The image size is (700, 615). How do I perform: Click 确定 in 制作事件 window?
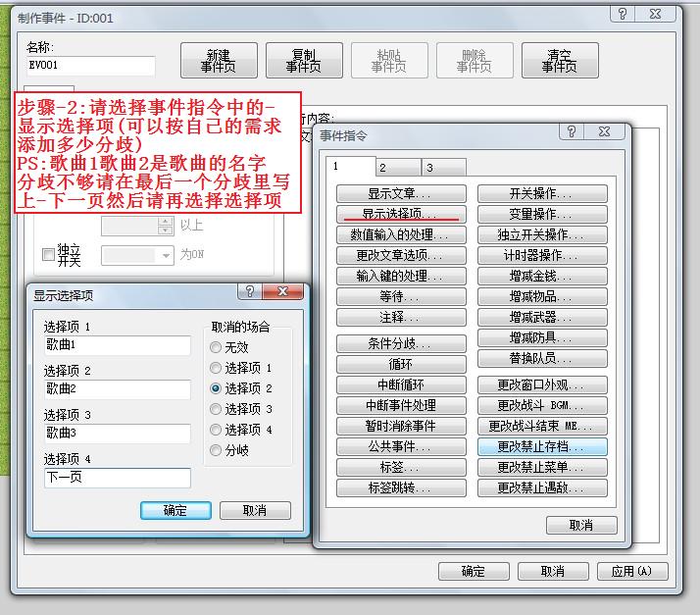(x=474, y=571)
